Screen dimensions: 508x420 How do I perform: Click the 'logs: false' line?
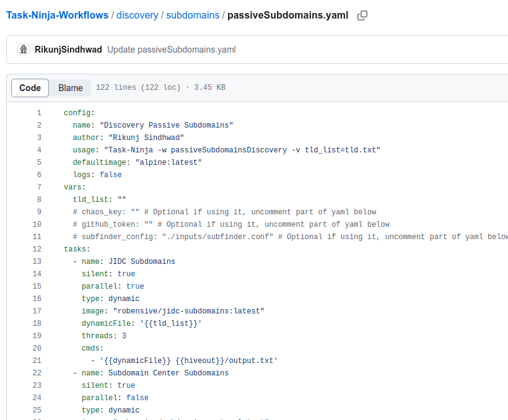click(x=97, y=175)
